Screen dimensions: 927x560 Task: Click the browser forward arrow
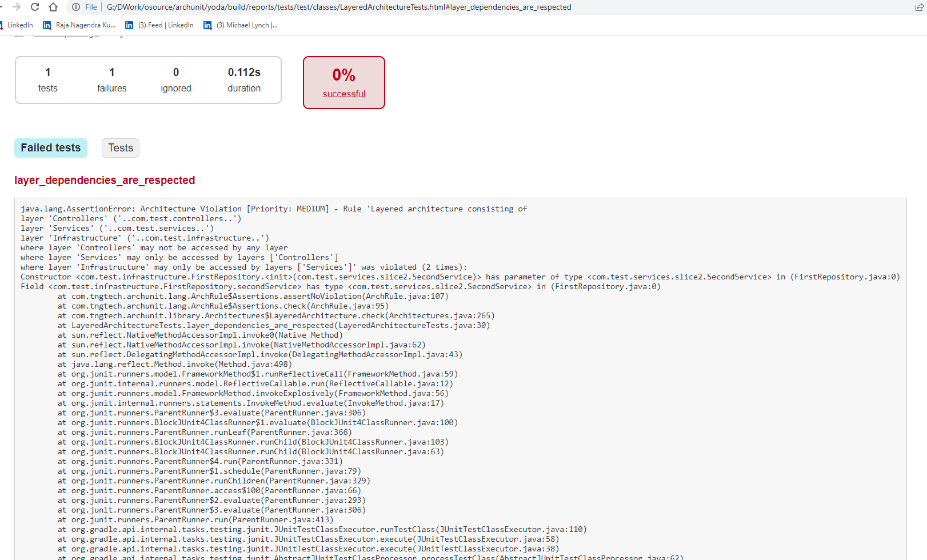point(17,7)
